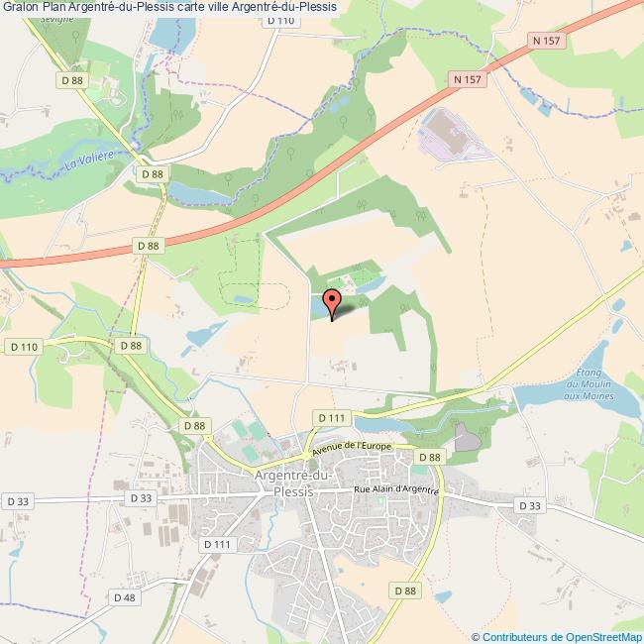Click the D 48 road shield

(x=125, y=597)
